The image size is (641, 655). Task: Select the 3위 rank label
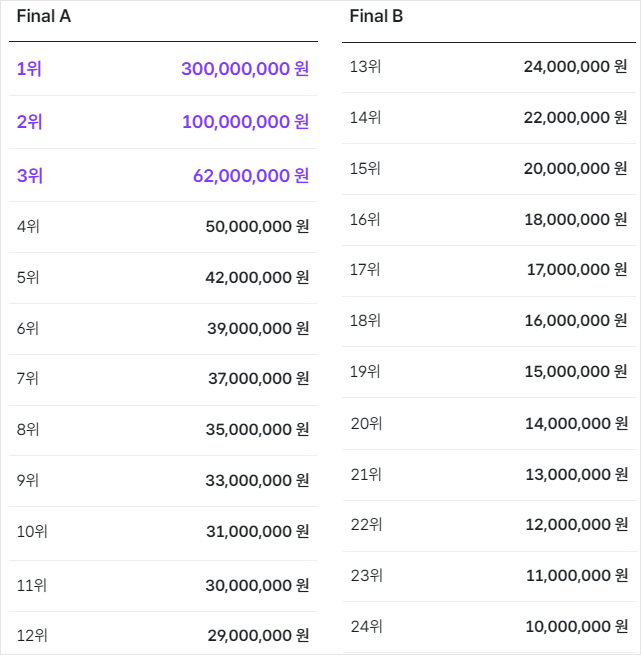[x=29, y=176]
